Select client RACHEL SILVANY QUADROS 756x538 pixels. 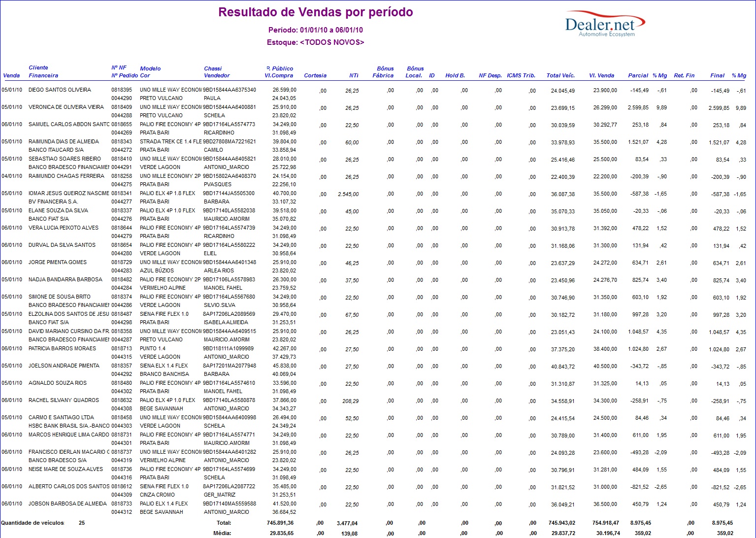point(64,401)
